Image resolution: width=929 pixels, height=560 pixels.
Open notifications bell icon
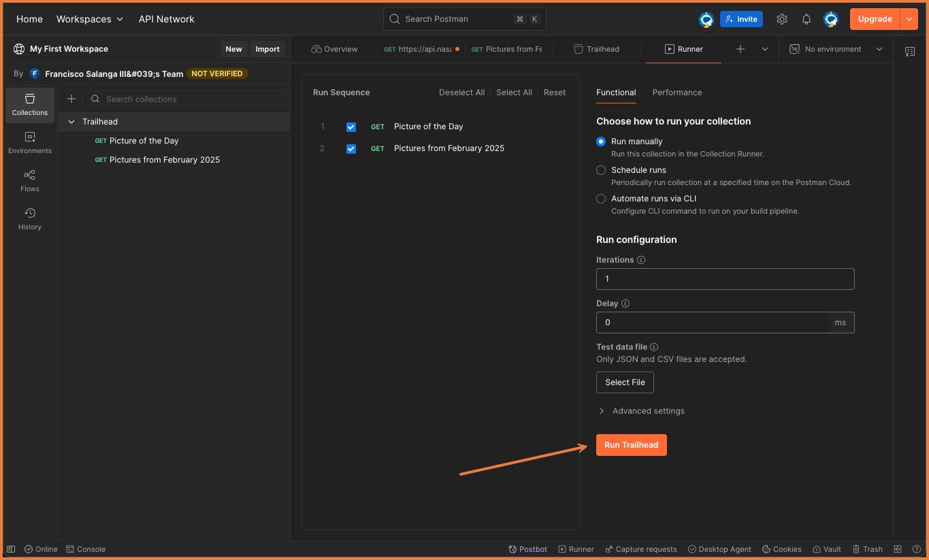[x=806, y=19]
